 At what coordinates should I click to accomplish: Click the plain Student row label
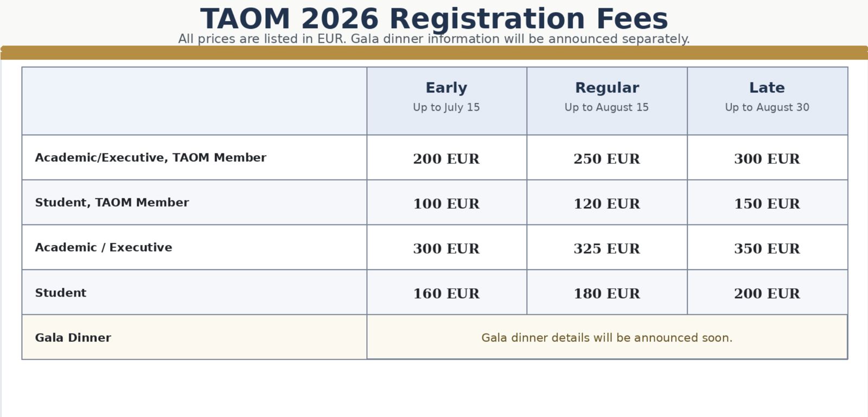tap(61, 293)
